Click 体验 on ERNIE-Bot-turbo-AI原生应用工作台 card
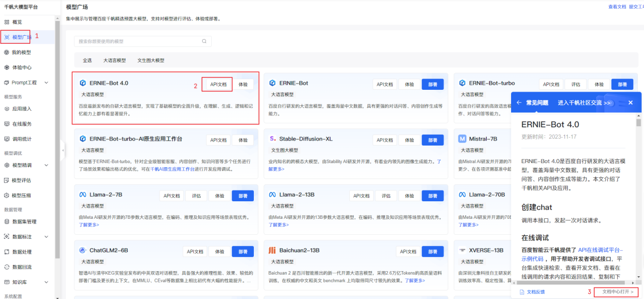Image resolution: width=644 pixels, height=299 pixels. pos(242,140)
